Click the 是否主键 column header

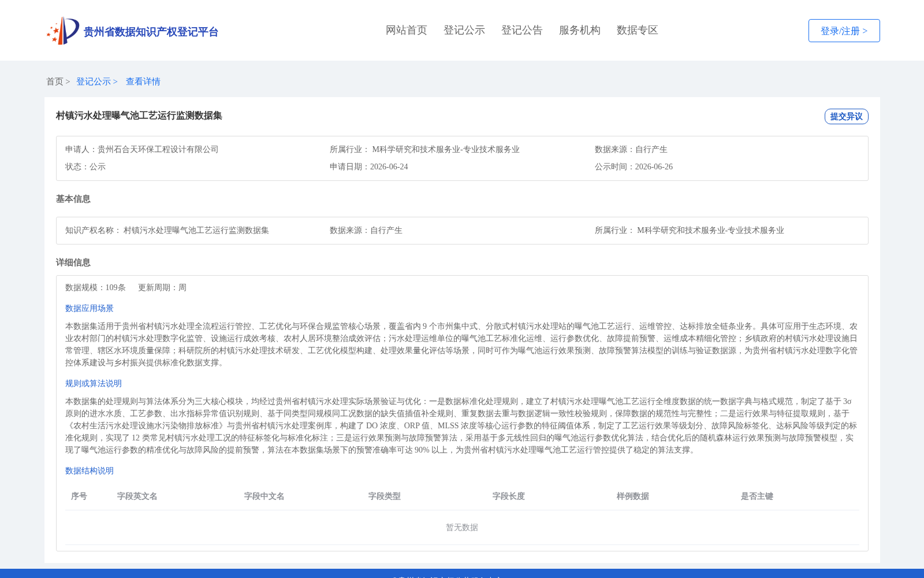(757, 496)
